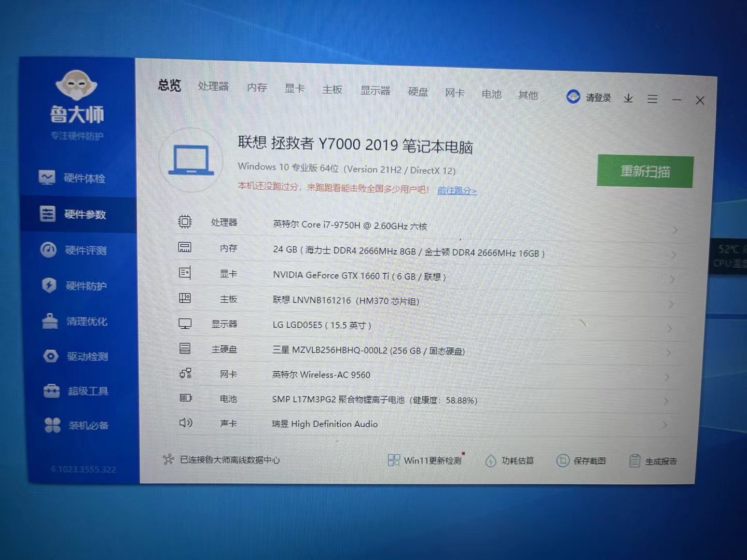Click the laptop computer icon
The image size is (747, 560).
(x=191, y=160)
